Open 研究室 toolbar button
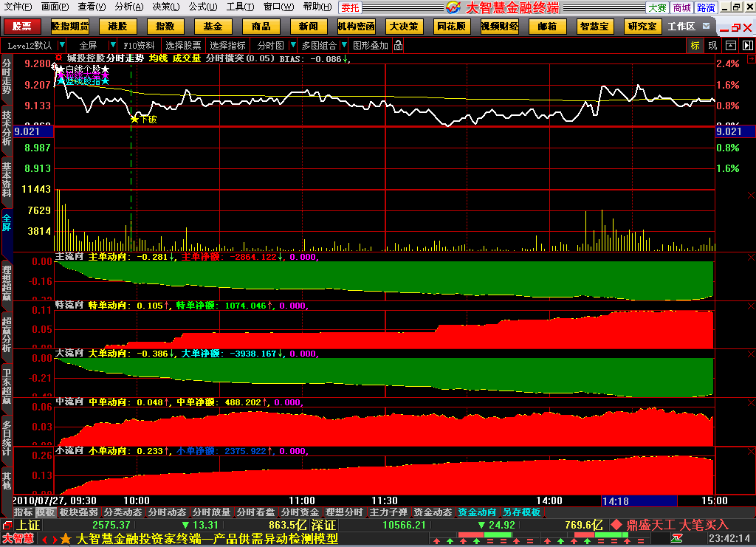The width and height of the screenshot is (756, 547). (643, 26)
